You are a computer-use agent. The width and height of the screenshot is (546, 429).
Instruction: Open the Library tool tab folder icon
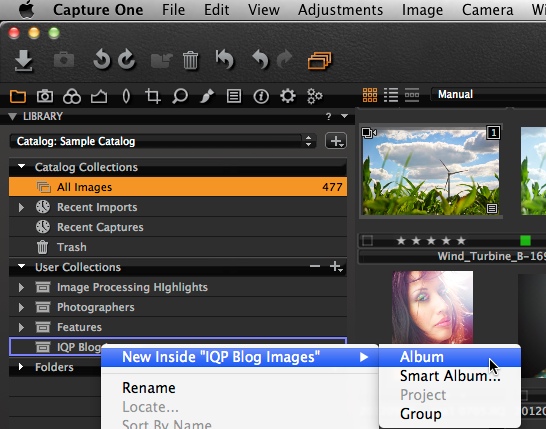click(18, 96)
